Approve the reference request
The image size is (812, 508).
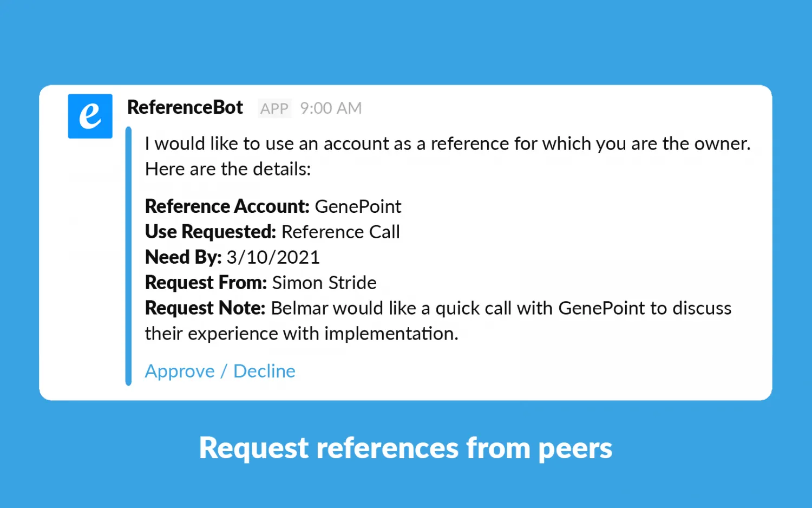(179, 371)
